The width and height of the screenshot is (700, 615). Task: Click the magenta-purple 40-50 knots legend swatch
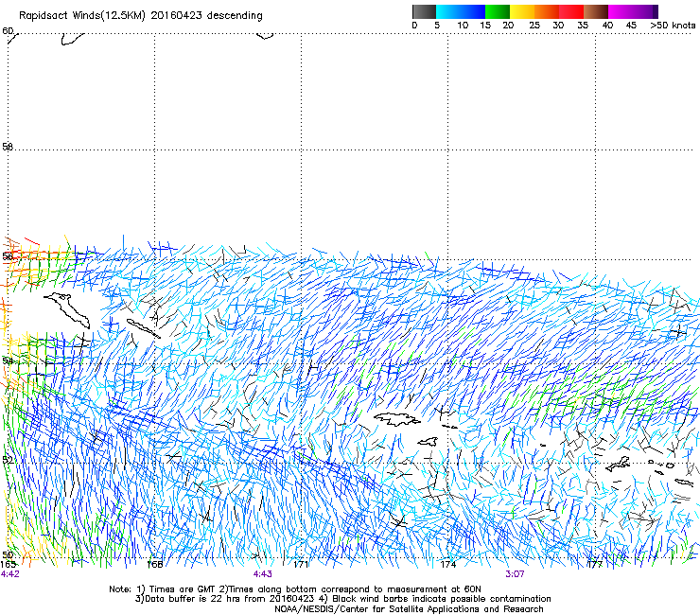click(x=633, y=11)
